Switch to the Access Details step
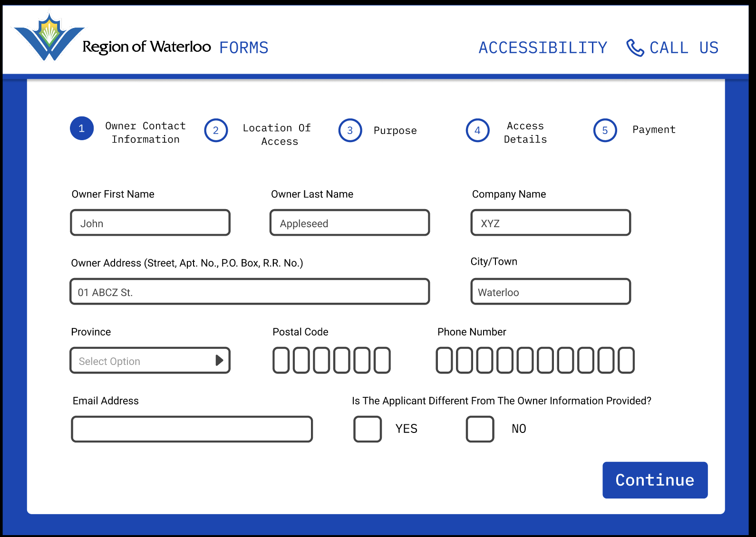This screenshot has width=756, height=537. (525, 133)
